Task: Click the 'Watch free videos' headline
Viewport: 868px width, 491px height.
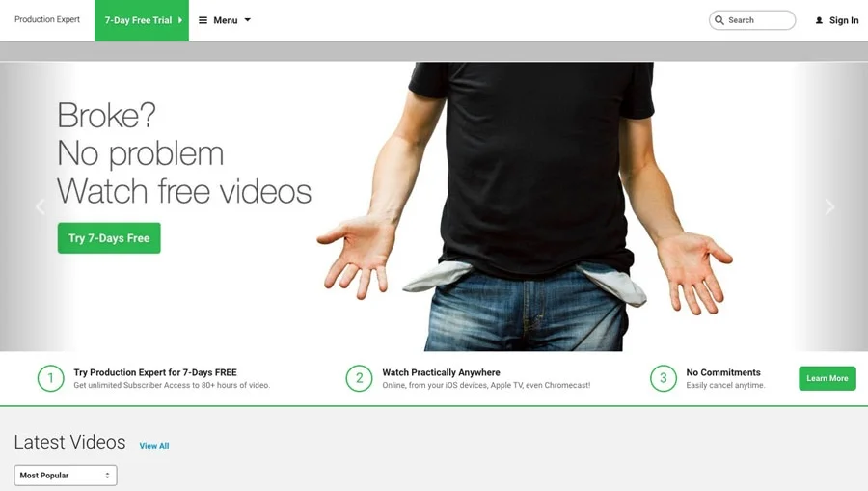Action: pyautogui.click(x=184, y=191)
